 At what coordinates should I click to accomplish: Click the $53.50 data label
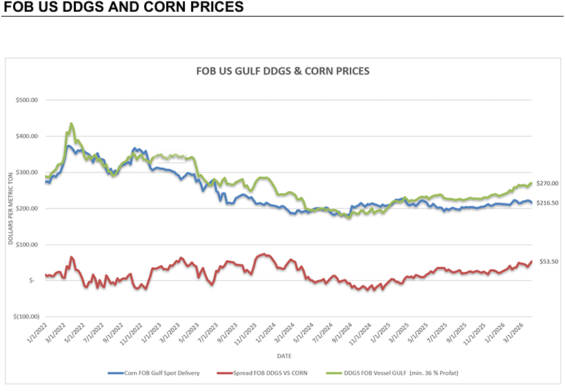pyautogui.click(x=548, y=262)
